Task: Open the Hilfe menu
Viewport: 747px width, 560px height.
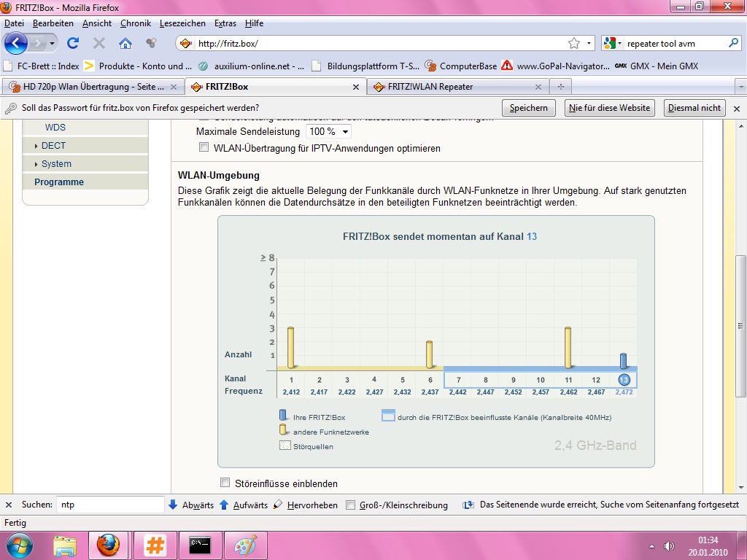Action: coord(254,23)
